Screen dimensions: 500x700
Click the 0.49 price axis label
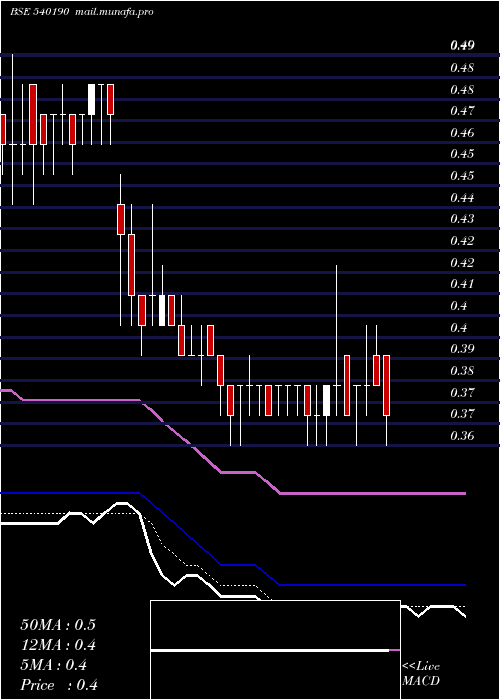point(462,45)
